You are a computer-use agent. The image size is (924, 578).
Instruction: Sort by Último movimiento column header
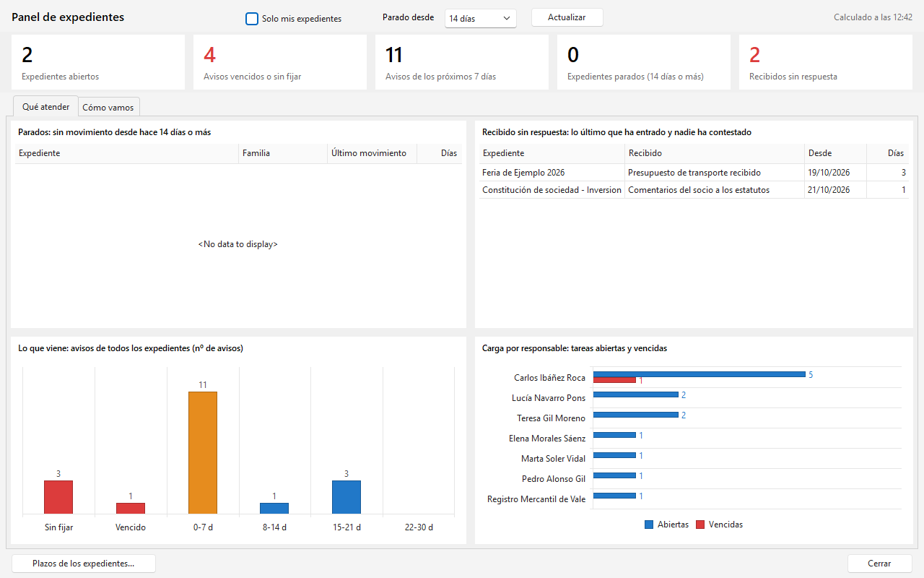372,153
